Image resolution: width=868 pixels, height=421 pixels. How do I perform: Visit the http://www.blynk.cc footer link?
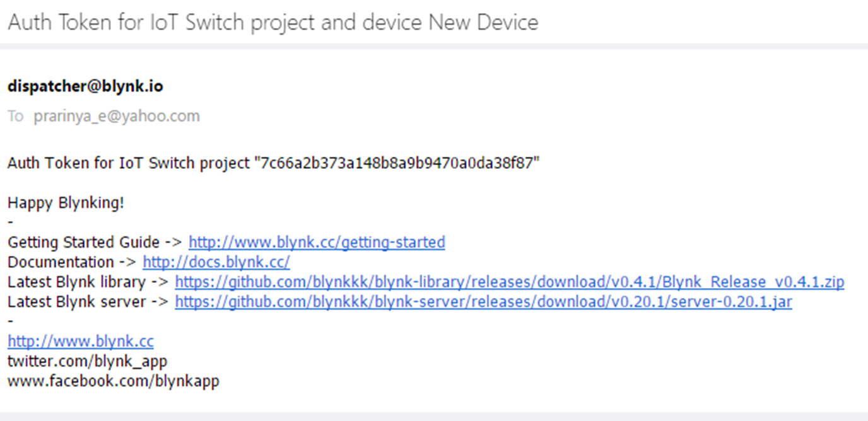coord(81,342)
